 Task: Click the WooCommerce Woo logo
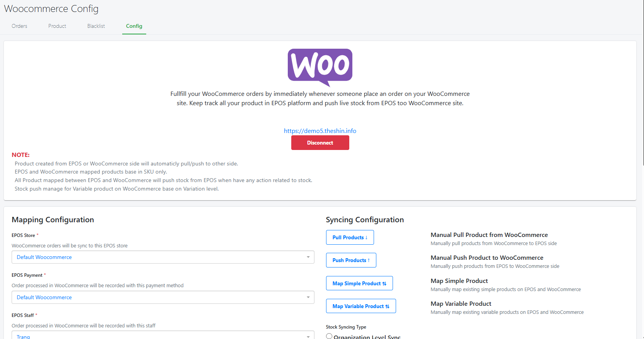(x=320, y=67)
